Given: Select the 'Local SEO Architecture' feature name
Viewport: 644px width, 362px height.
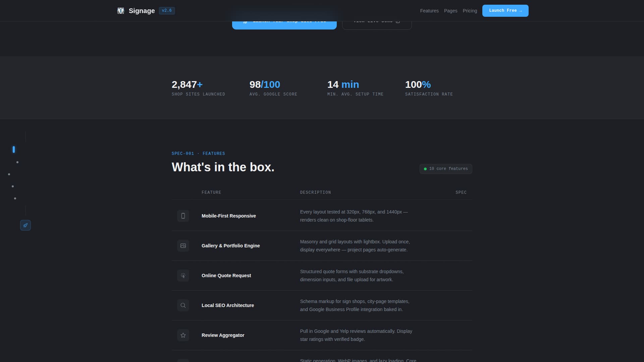Looking at the screenshot, I should tap(228, 305).
